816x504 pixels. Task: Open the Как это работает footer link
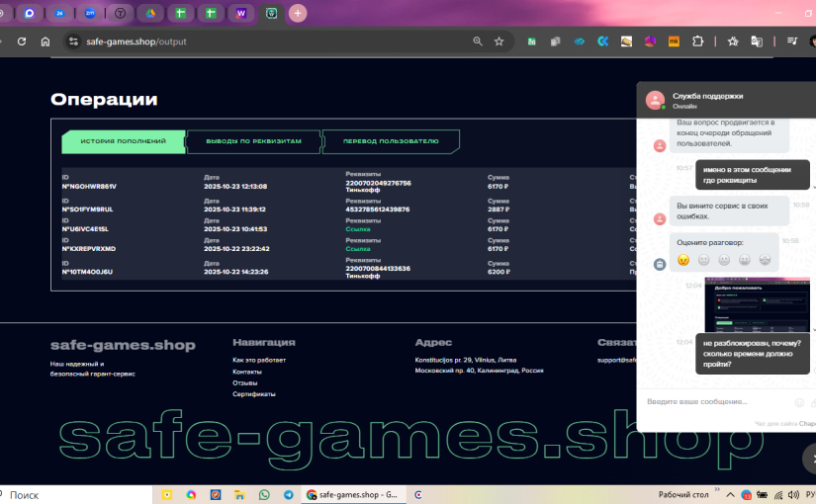[x=259, y=360]
